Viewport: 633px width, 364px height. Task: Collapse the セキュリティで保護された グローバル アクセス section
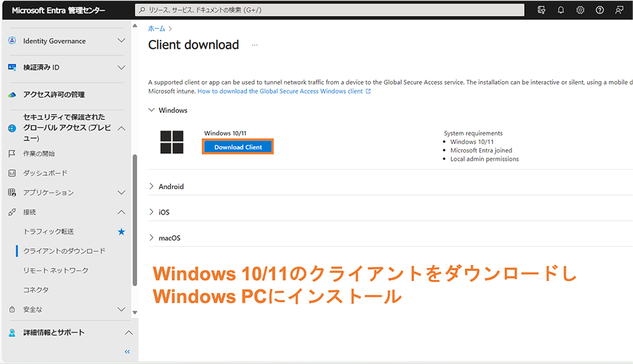tap(121, 129)
